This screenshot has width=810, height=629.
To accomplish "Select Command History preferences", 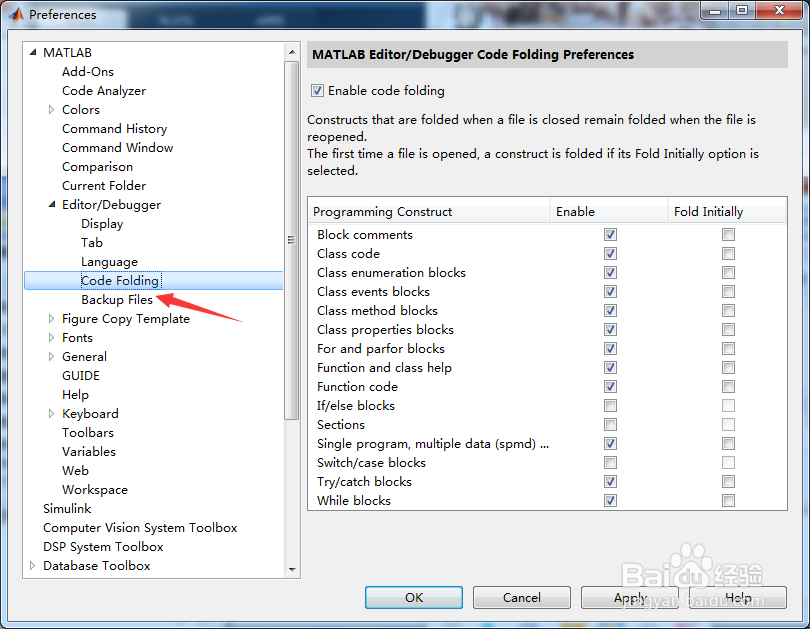I will click(x=115, y=129).
